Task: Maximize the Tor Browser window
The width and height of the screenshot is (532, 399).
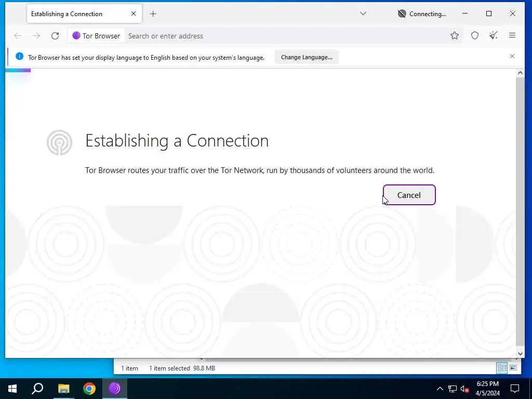Action: 489,14
